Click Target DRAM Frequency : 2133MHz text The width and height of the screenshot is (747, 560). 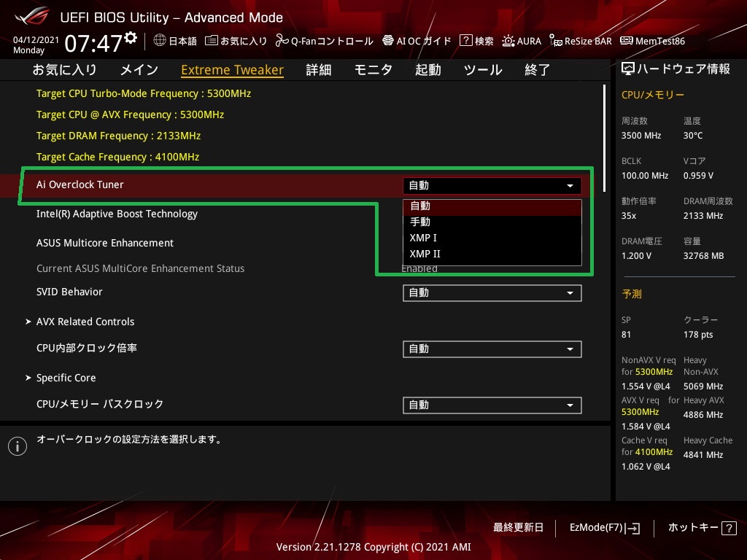[118, 136]
